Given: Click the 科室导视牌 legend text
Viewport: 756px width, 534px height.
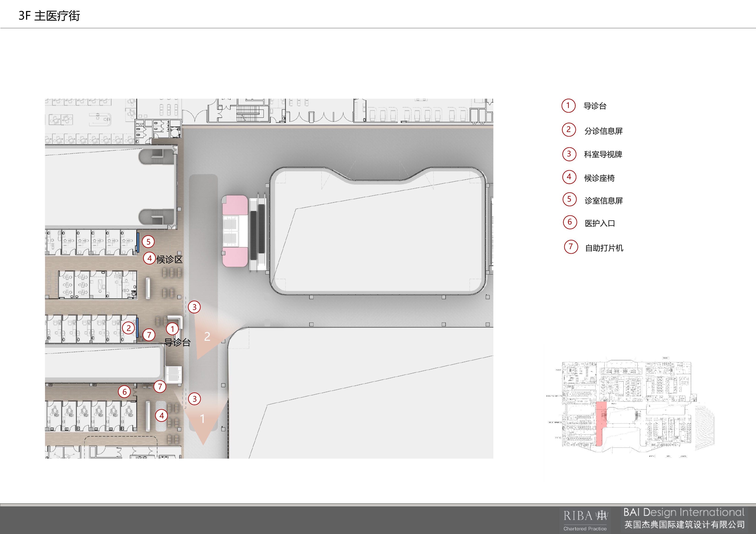Looking at the screenshot, I should 603,154.
